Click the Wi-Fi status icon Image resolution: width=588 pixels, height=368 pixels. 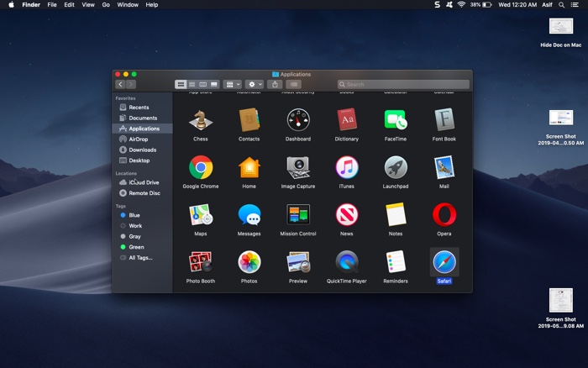coord(461,4)
